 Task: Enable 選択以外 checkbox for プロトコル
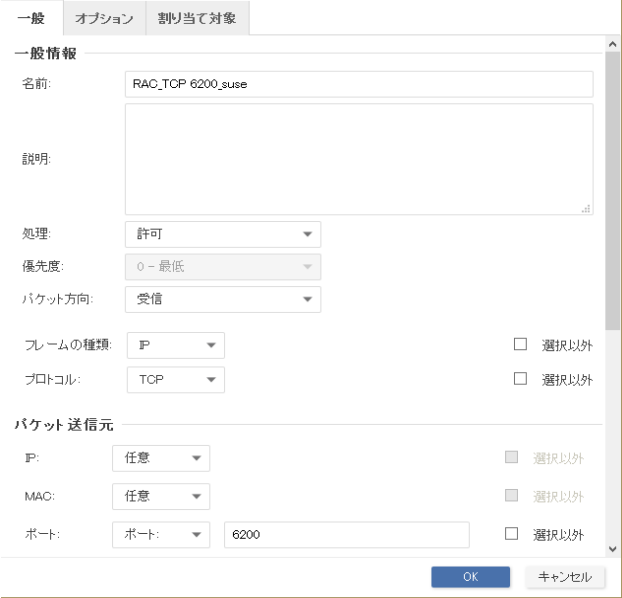click(x=519, y=379)
